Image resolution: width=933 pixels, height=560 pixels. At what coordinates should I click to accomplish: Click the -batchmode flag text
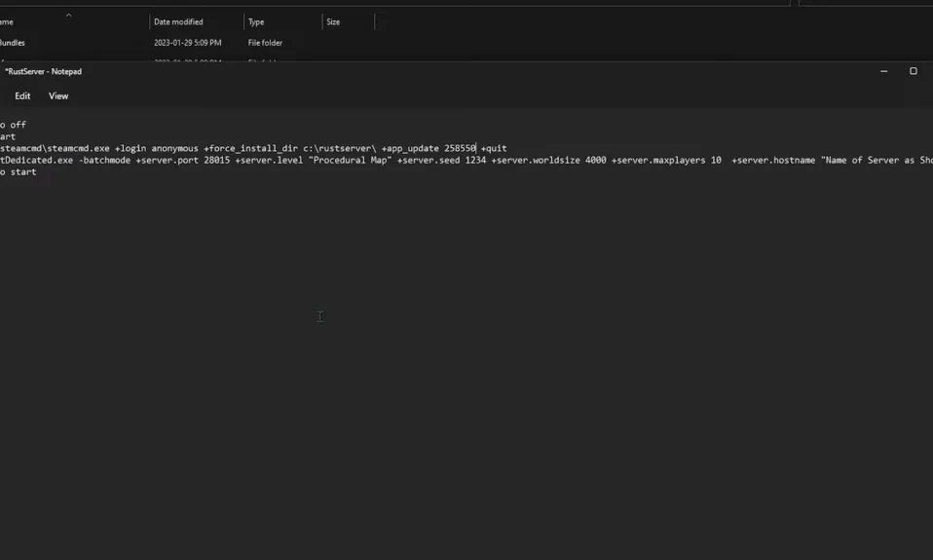[x=104, y=160]
